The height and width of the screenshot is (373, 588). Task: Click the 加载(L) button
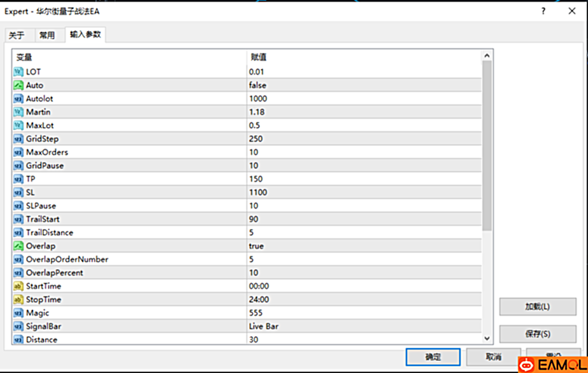(538, 307)
